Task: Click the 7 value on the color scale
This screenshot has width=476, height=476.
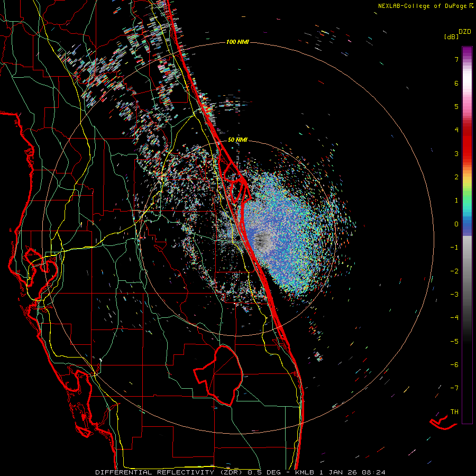Action: click(456, 59)
